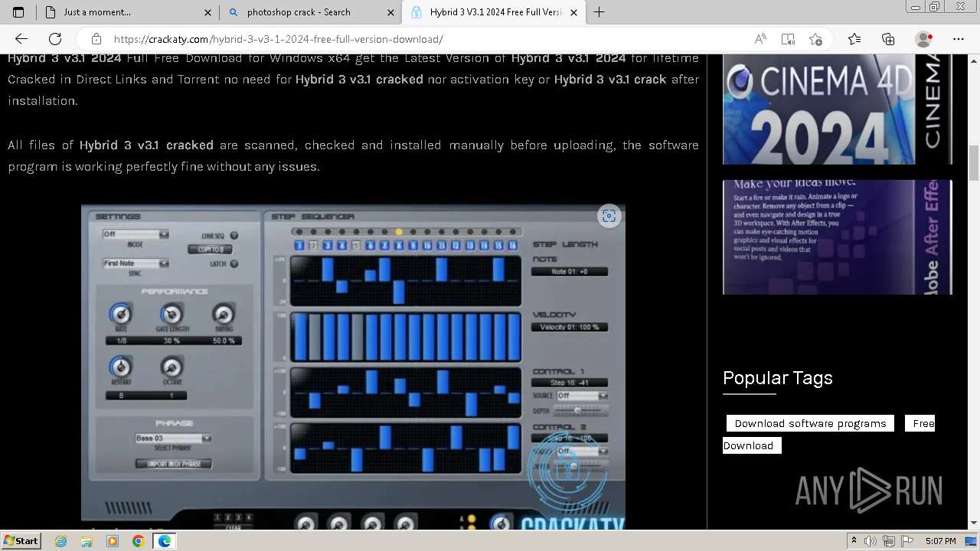
Task: Launch Google Chrome from the taskbar
Action: pos(138,541)
